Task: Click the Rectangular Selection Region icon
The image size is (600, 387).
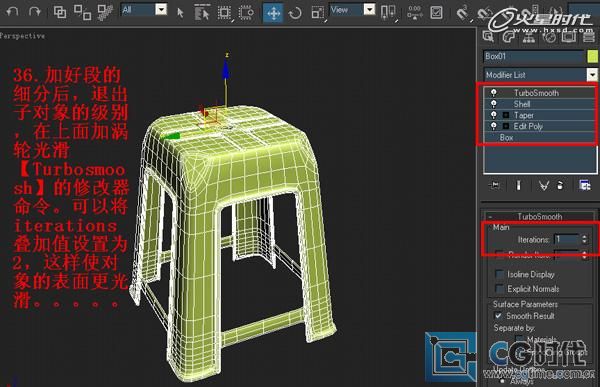Action: [224, 13]
